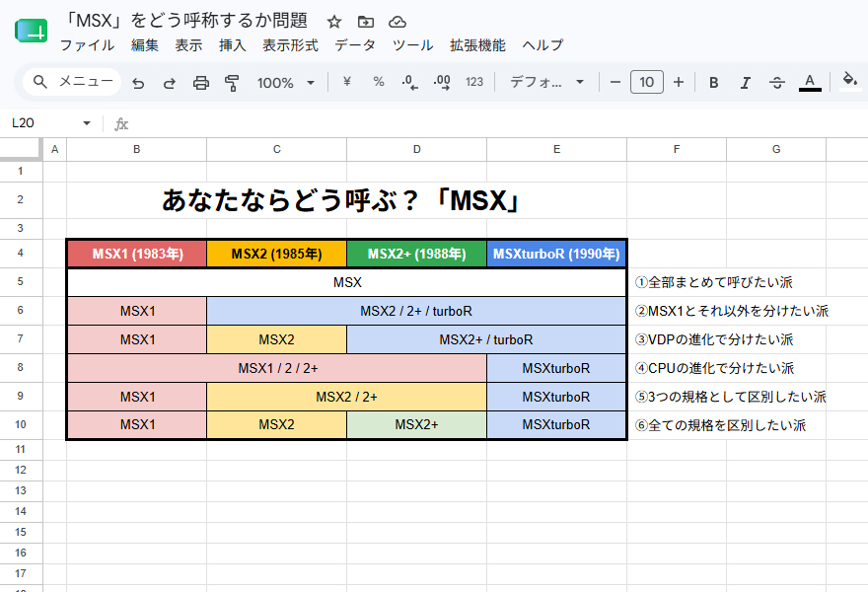The image size is (868, 592).
Task: Select column D header
Action: (417, 149)
